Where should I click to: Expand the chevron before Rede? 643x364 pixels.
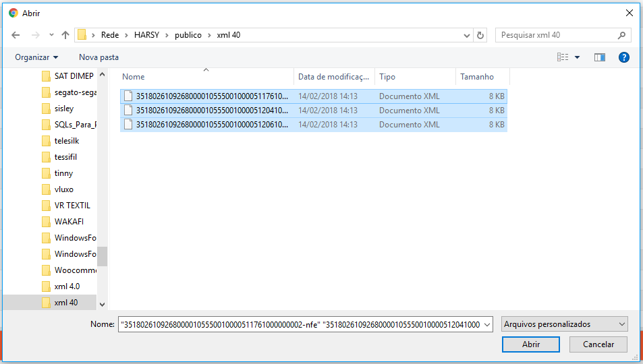point(94,35)
